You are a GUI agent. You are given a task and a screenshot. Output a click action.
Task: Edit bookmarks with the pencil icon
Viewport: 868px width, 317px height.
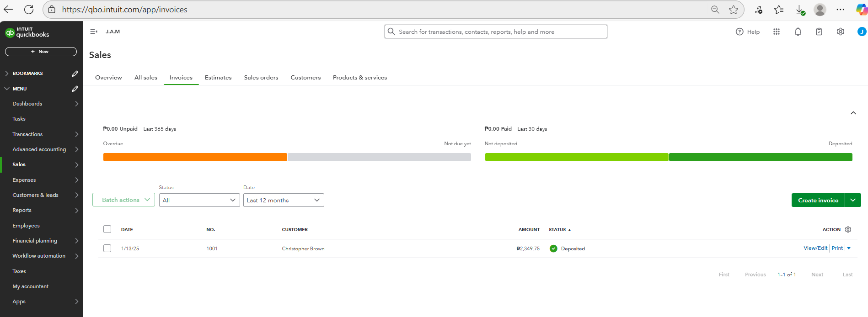tap(75, 74)
